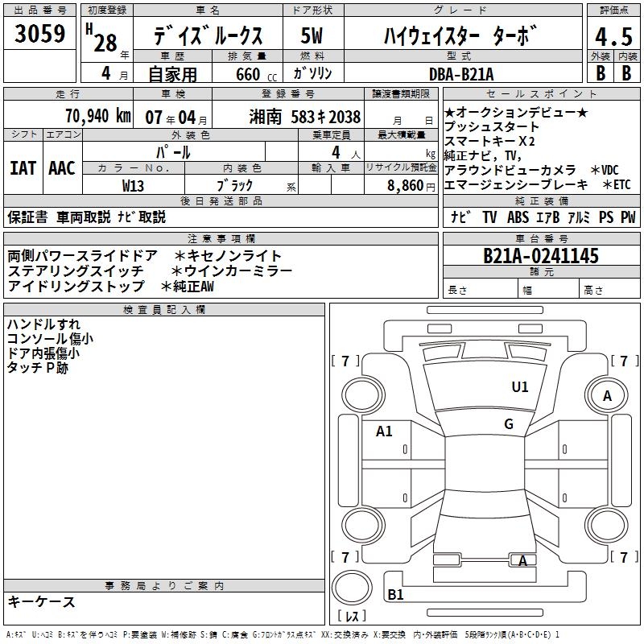Click the ステアリングスイッチ note
This screenshot has width=644, height=644.
[76, 271]
